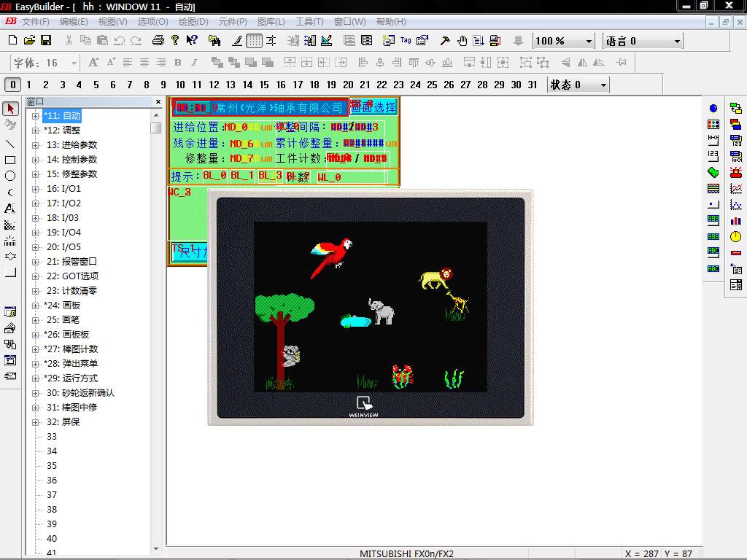Screen dimensions: 747x560
Task: Click the Compile hammer icon
Action: click(444, 41)
